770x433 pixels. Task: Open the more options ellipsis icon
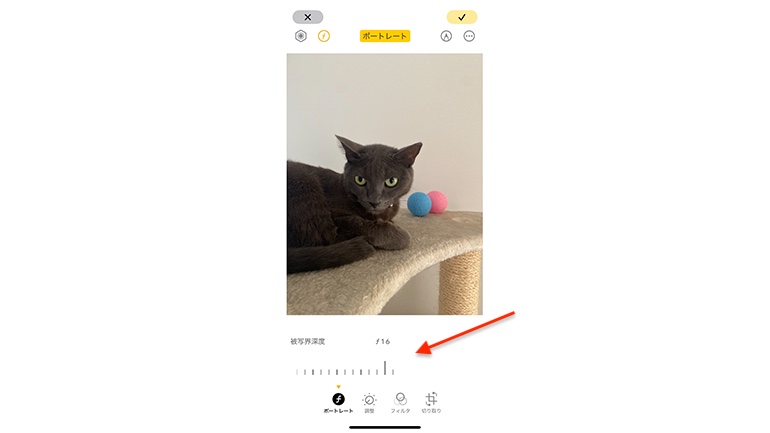coord(469,36)
